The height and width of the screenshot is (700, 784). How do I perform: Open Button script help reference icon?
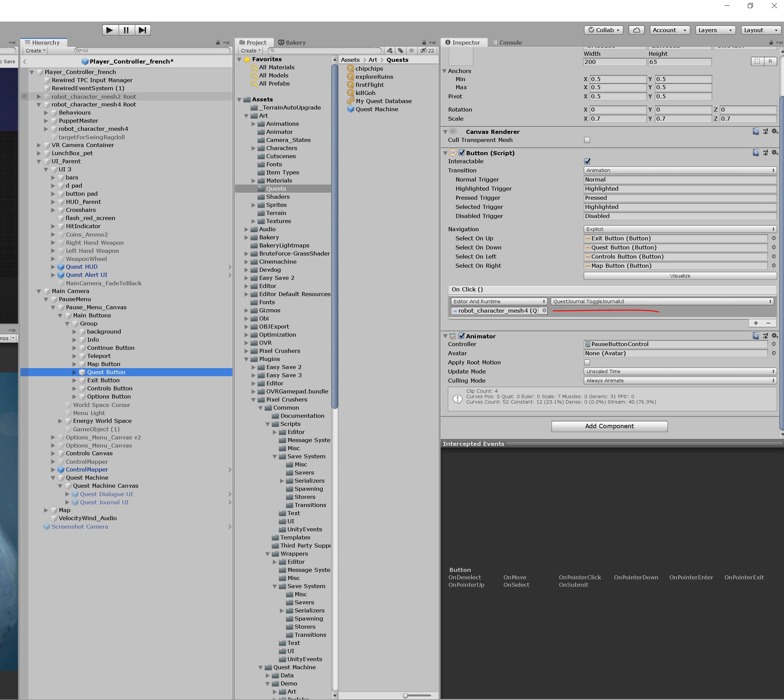756,153
